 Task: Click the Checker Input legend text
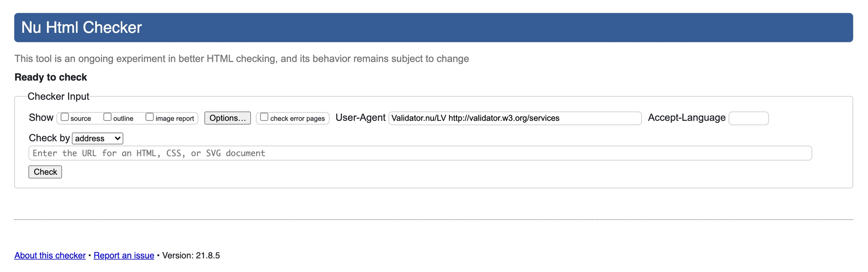click(x=58, y=97)
